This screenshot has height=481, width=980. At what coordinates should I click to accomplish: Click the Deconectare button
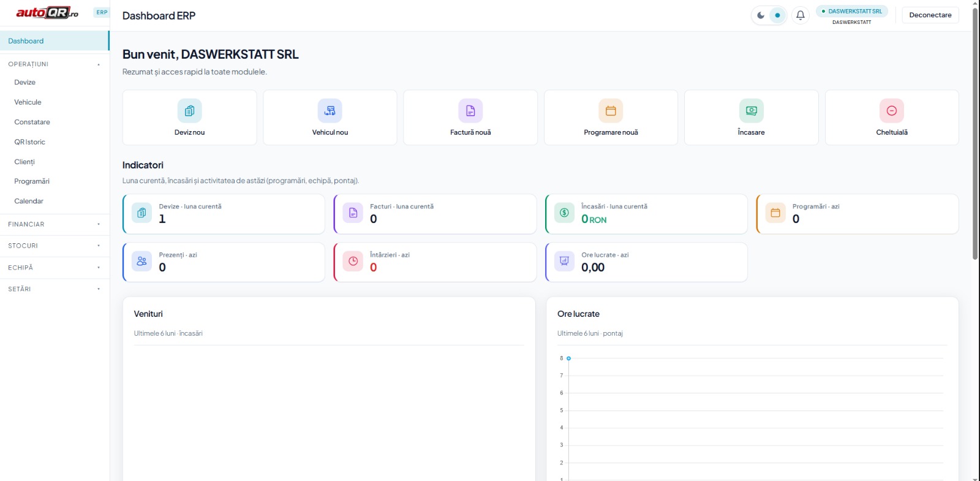[930, 15]
